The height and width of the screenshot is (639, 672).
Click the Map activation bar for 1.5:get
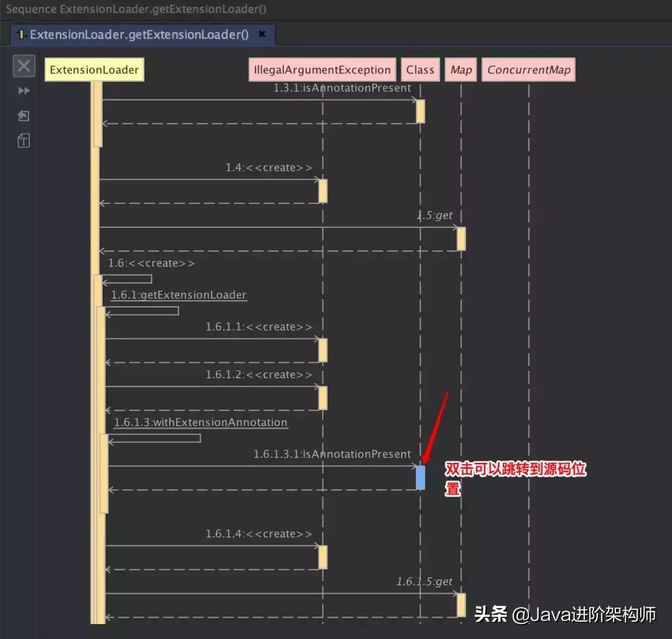[461, 239]
